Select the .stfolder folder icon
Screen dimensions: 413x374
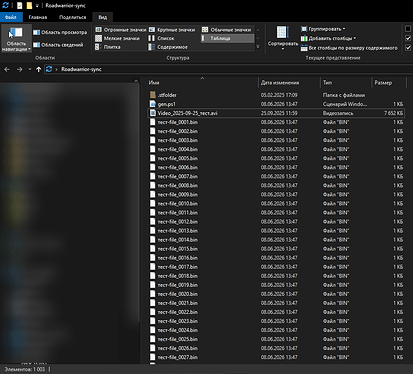click(153, 95)
